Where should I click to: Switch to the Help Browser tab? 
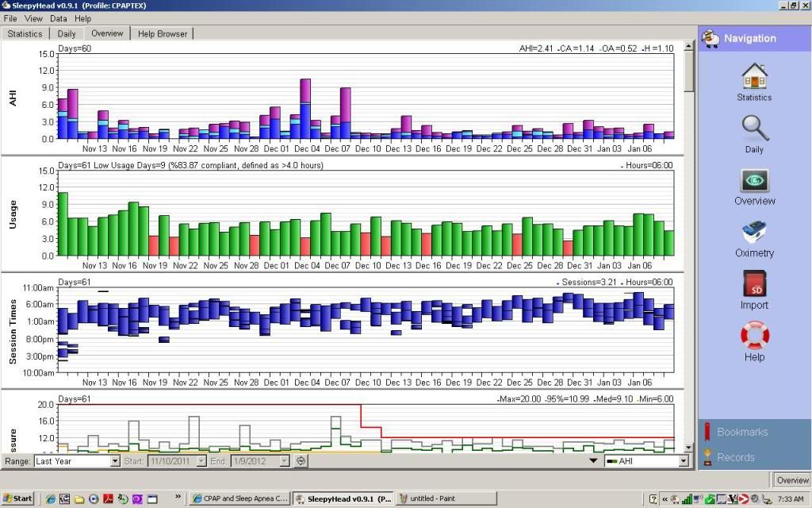(x=162, y=33)
